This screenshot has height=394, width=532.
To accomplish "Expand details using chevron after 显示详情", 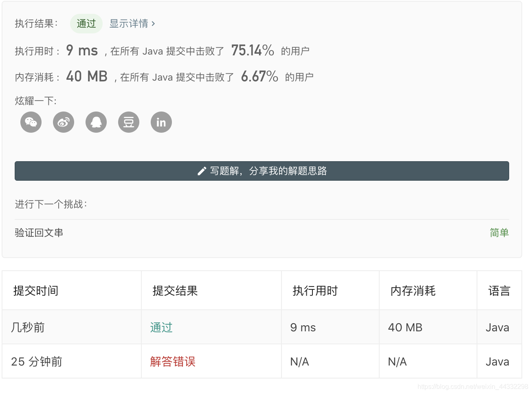I will tap(153, 24).
